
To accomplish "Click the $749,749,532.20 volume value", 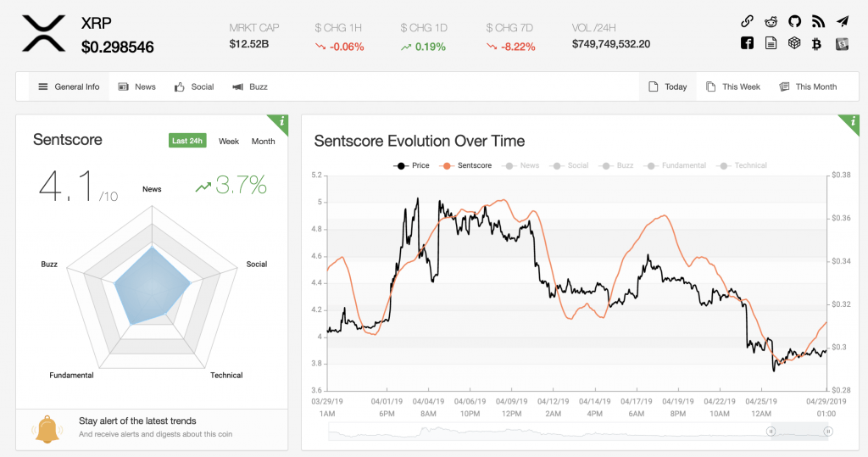I will point(611,44).
